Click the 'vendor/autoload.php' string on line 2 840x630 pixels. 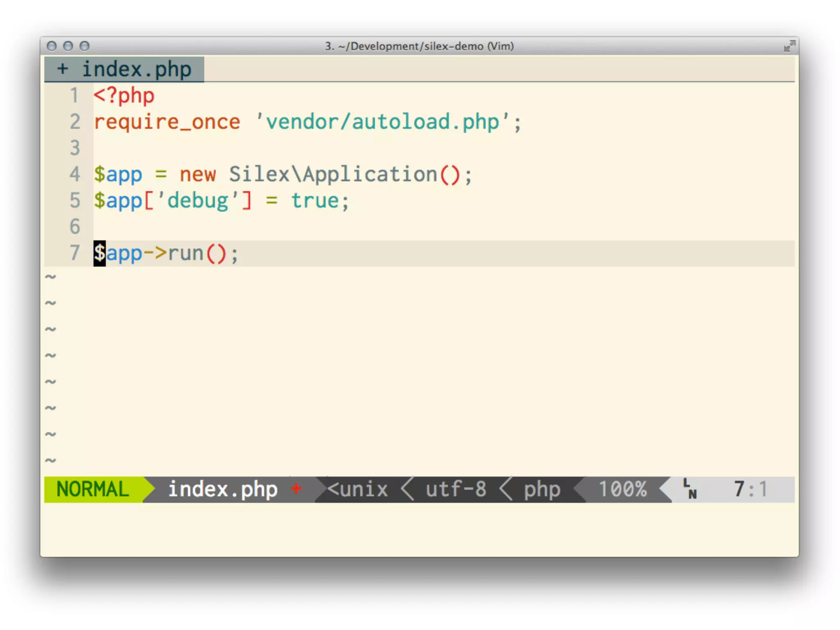pos(382,122)
